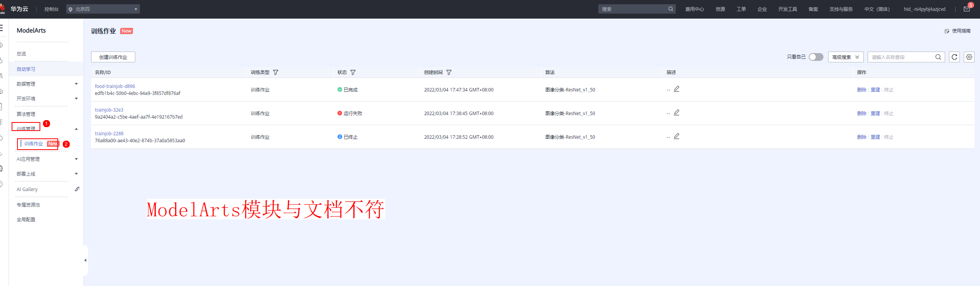This screenshot has width=980, height=286.
Task: Open the 北京四 region dropdown
Action: (x=103, y=9)
